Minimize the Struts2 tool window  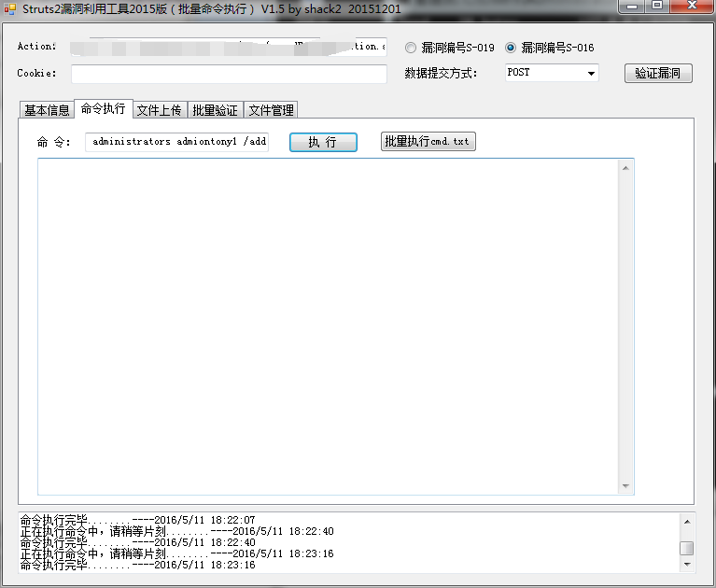(632, 7)
